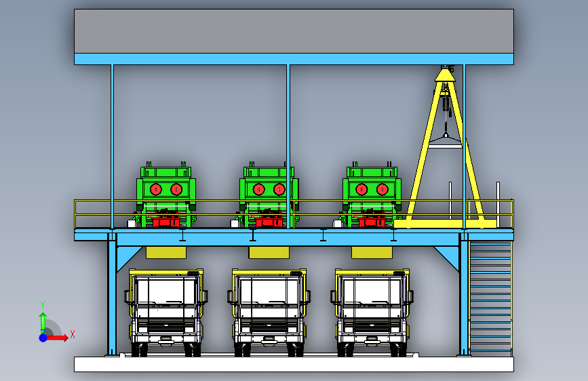Select the left yellow hopper beneath the platform
This screenshot has width=588, height=381.
tap(166, 252)
